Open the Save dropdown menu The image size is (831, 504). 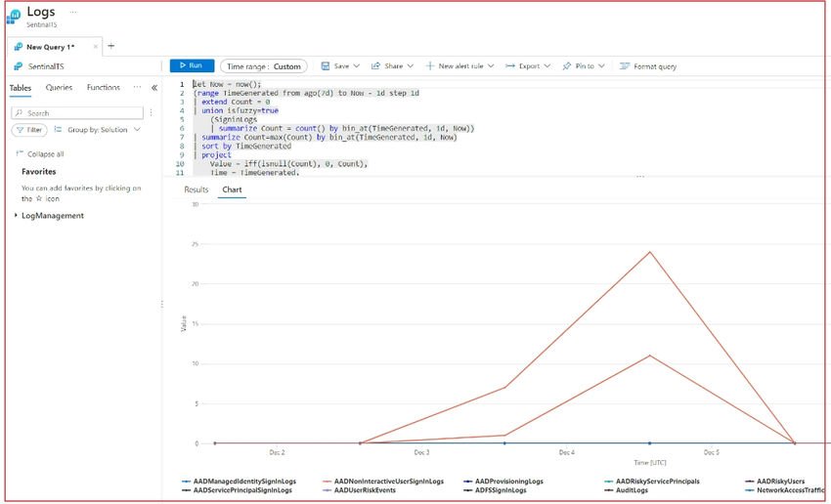341,66
